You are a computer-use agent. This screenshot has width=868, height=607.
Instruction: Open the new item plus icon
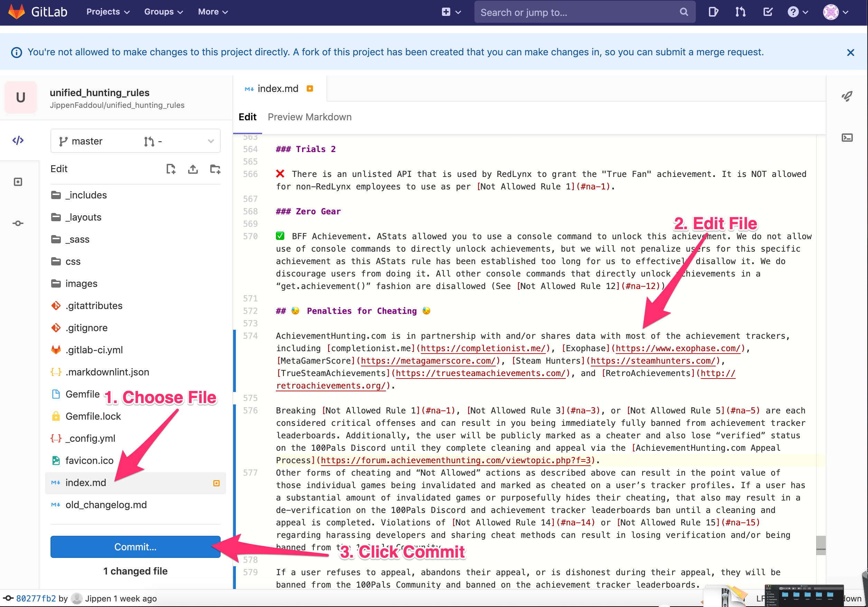click(x=446, y=12)
